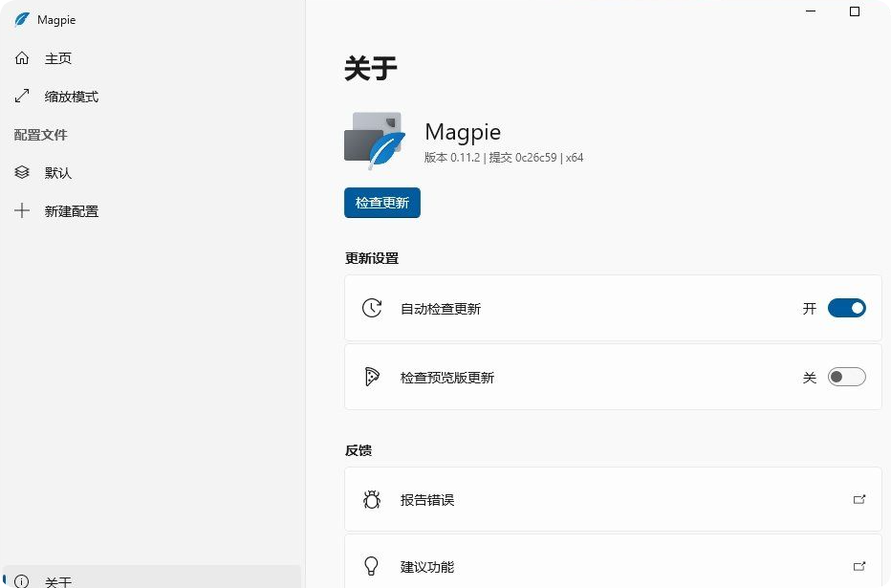Click version text 版本 0.11.2

[x=452, y=158]
